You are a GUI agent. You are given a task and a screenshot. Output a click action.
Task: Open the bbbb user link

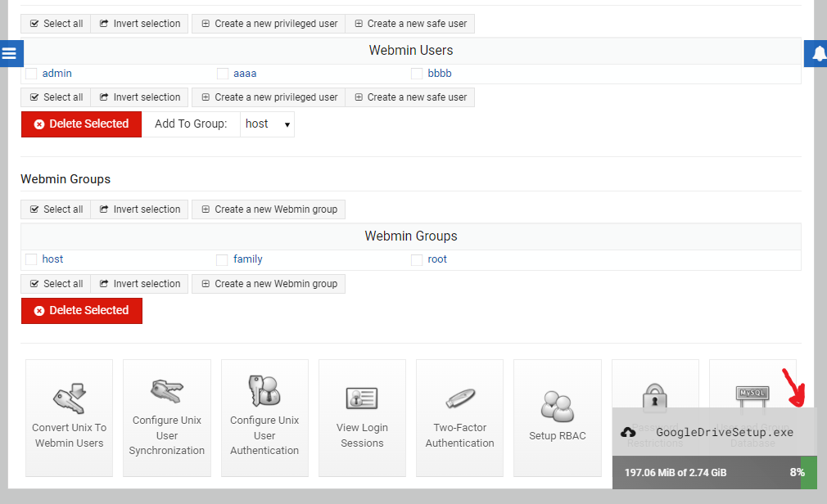pos(440,74)
